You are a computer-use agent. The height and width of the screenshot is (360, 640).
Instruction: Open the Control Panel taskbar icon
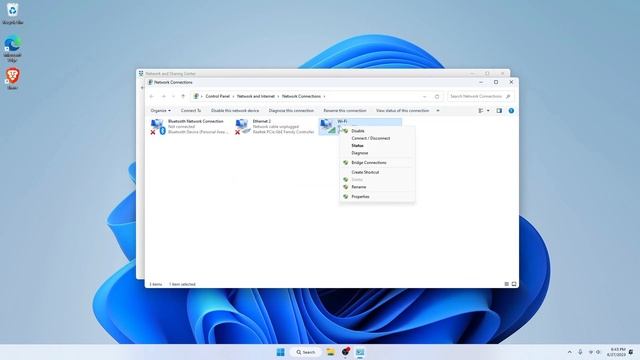(360, 352)
